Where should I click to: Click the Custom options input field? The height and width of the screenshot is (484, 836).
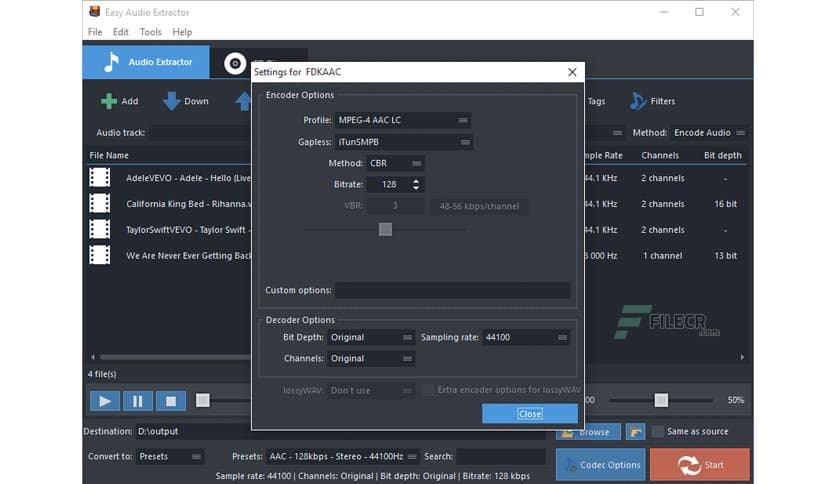[x=453, y=290]
